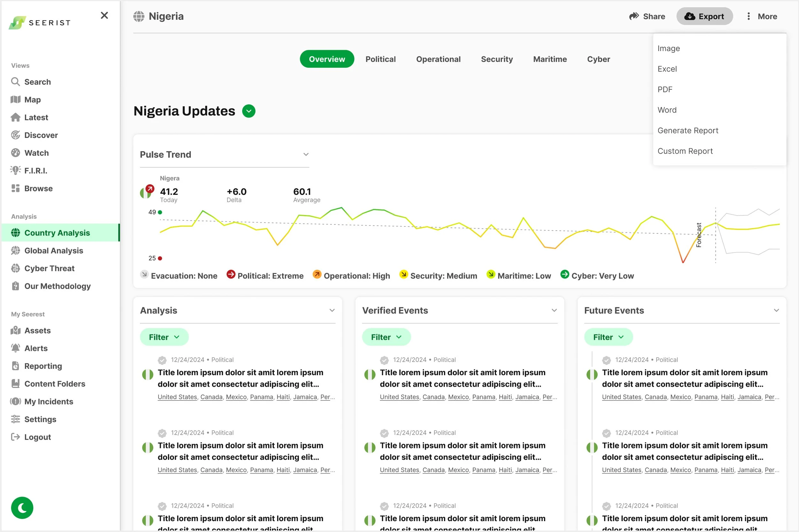Image resolution: width=799 pixels, height=532 pixels.
Task: Open the More options kebab menu
Action: point(749,16)
